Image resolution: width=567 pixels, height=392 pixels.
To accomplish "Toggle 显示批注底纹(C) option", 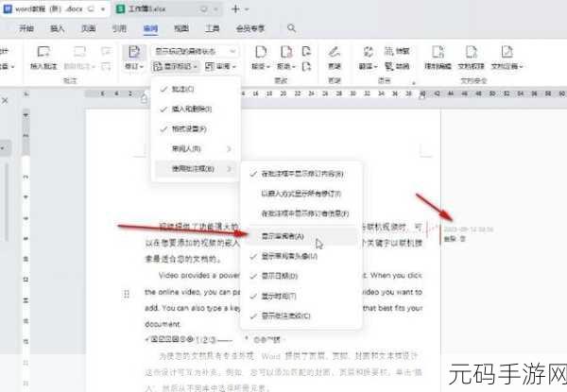I will [x=301, y=316].
